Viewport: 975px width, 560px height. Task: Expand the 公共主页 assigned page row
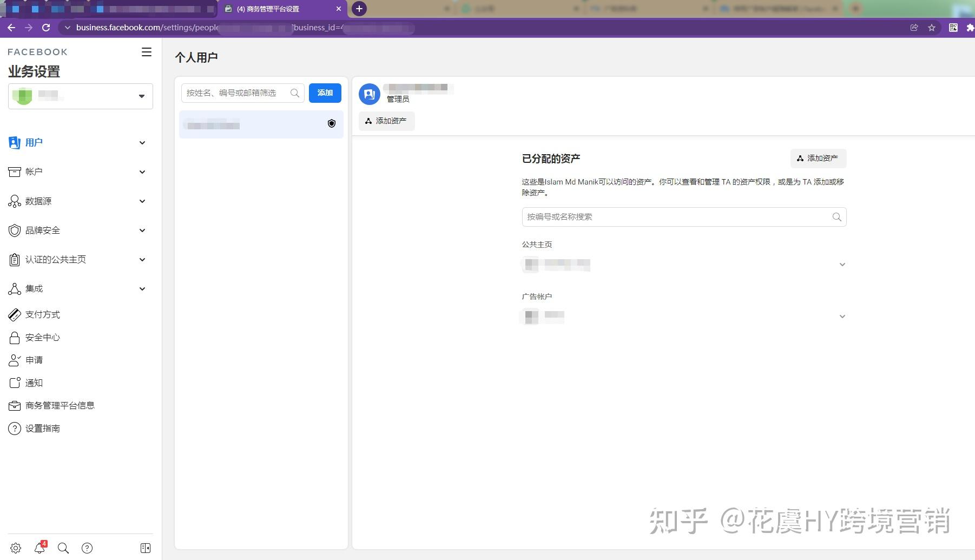click(x=842, y=265)
